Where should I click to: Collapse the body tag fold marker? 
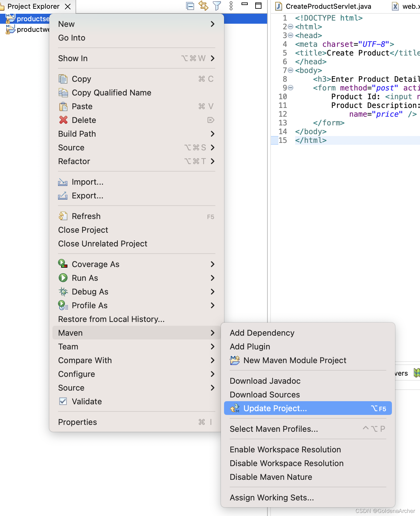(x=291, y=70)
